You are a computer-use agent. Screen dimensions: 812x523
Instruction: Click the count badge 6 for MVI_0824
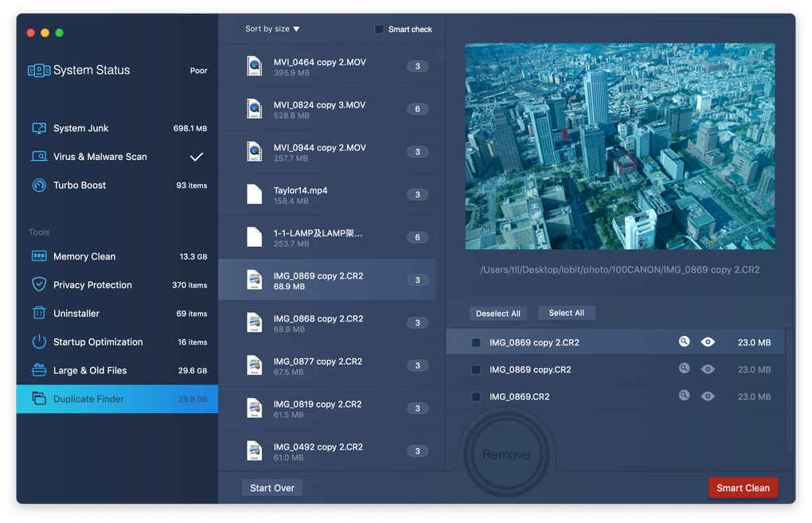tap(417, 109)
